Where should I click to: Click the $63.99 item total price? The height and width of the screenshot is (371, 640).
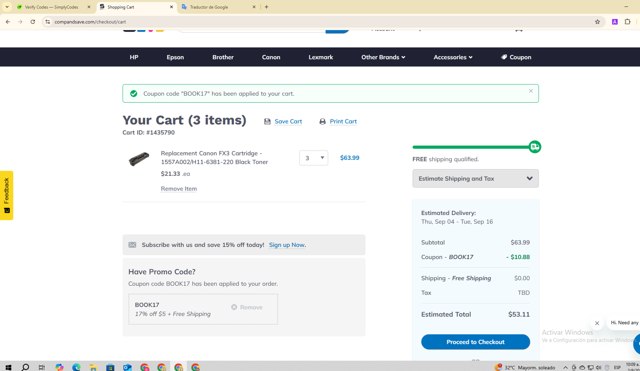coord(350,158)
